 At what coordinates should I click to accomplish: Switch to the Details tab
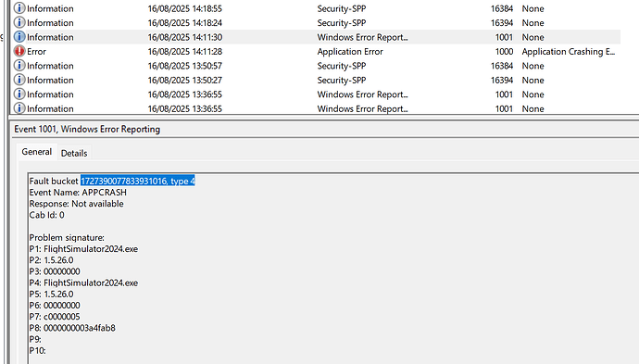pos(74,153)
